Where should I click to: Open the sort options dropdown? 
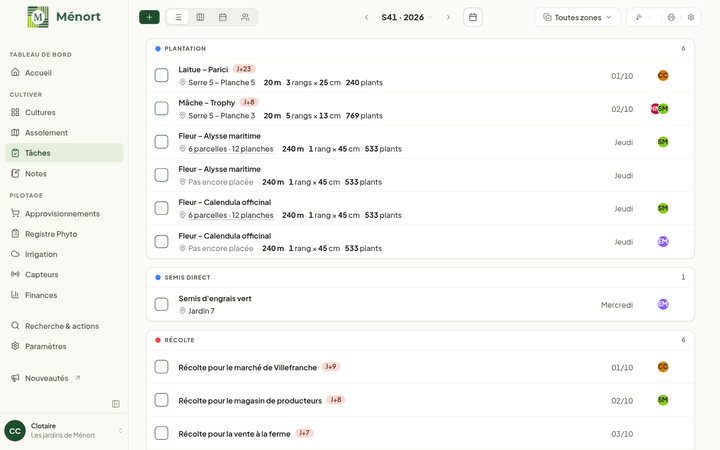643,17
